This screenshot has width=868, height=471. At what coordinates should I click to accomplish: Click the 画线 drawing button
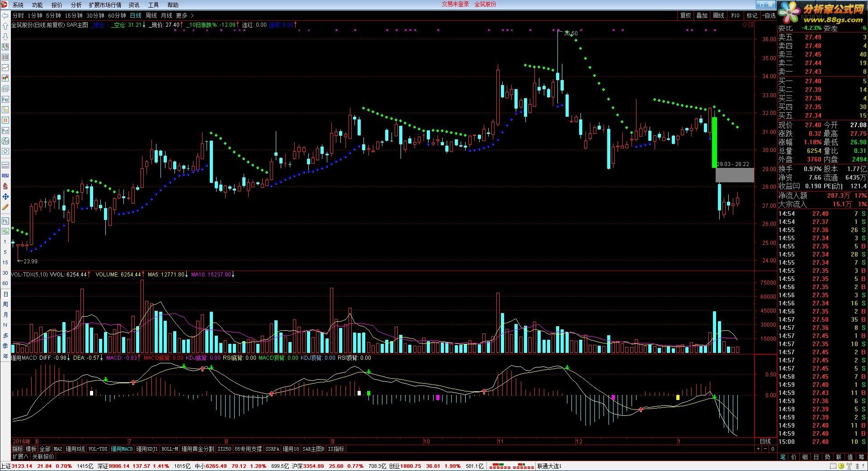click(x=718, y=15)
